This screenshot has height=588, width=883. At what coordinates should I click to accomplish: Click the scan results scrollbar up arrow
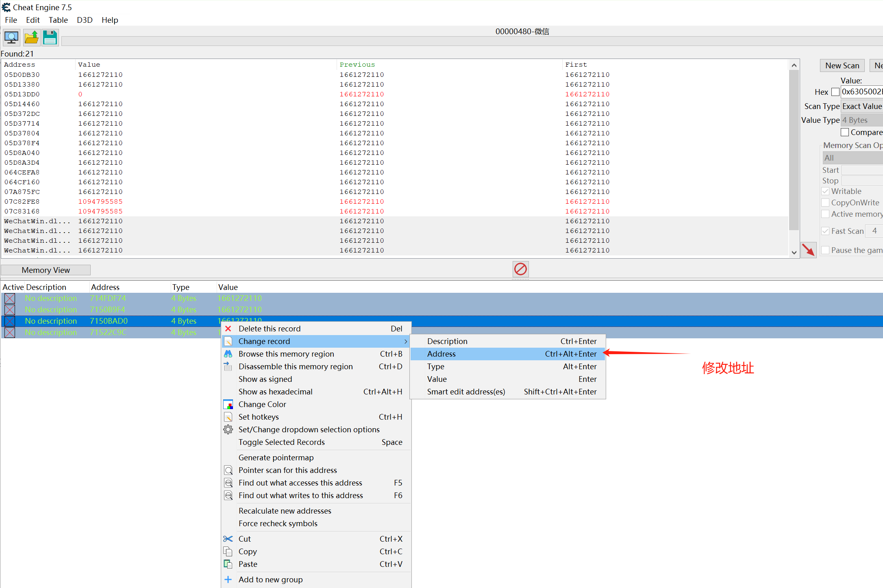coord(794,65)
